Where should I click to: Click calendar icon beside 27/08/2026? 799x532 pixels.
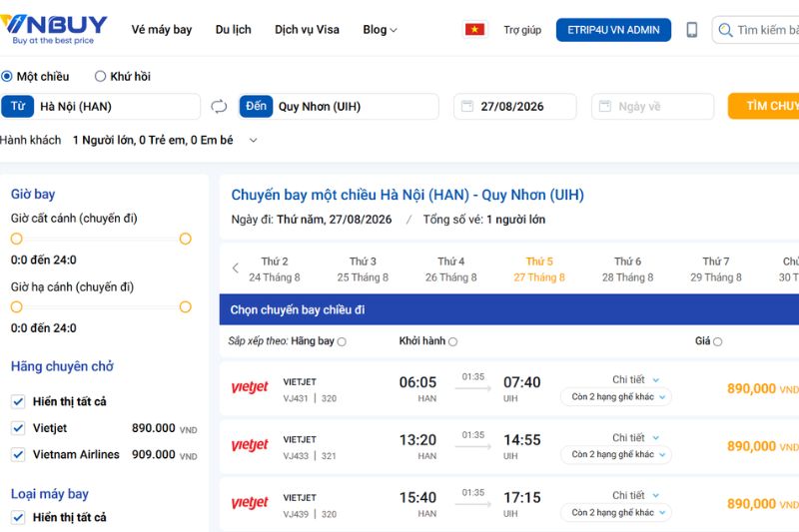click(466, 106)
